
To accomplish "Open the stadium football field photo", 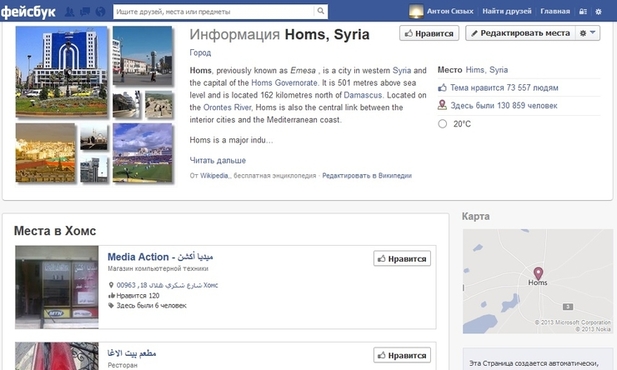I will pyautogui.click(x=142, y=153).
